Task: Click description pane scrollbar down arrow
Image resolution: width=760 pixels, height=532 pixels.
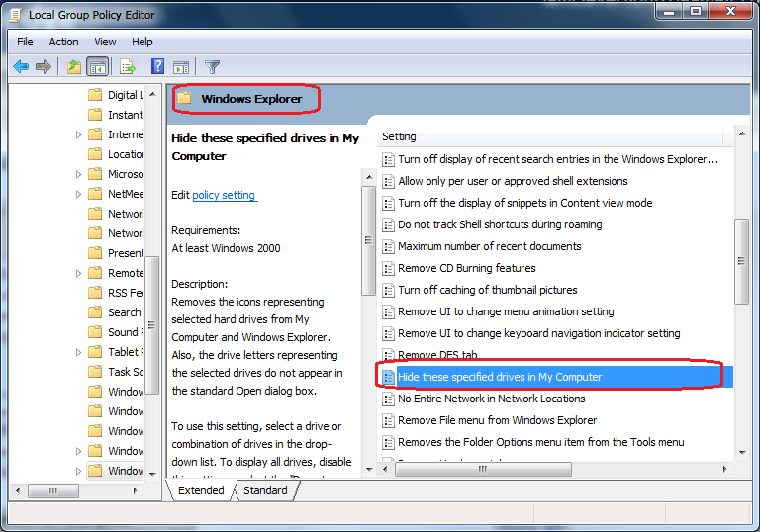Action: point(369,469)
